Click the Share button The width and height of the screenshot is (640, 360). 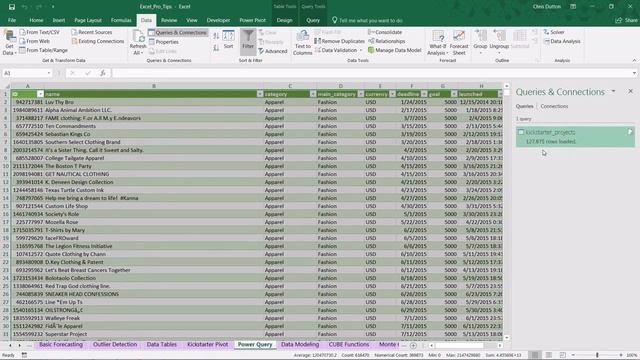coord(627,20)
